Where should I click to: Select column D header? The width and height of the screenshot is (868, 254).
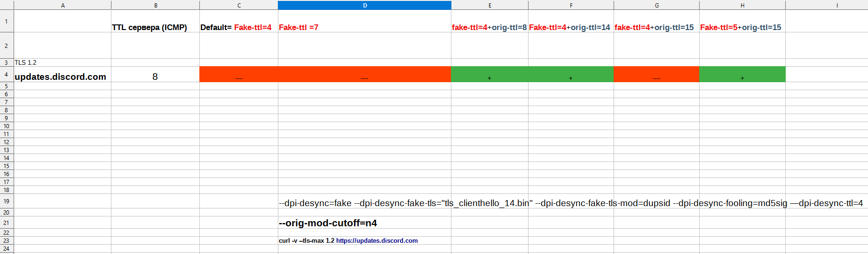coord(364,5)
